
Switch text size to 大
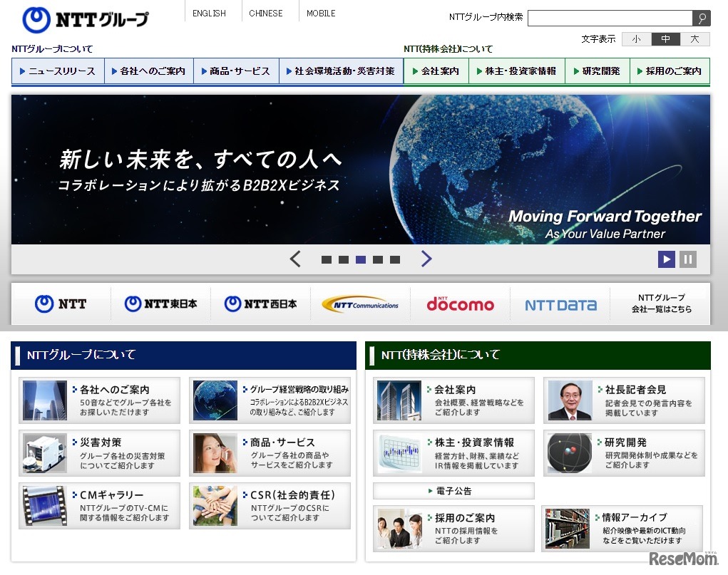coord(694,39)
